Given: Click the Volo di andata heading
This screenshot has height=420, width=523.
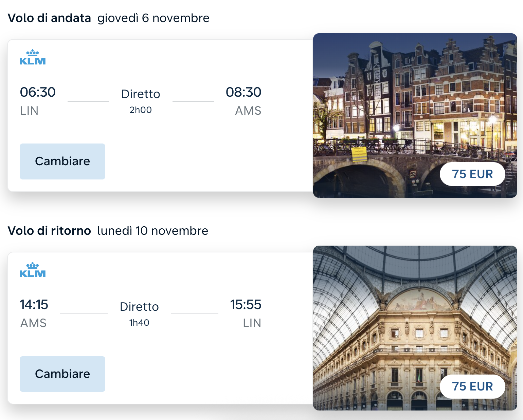Looking at the screenshot, I should pos(49,18).
